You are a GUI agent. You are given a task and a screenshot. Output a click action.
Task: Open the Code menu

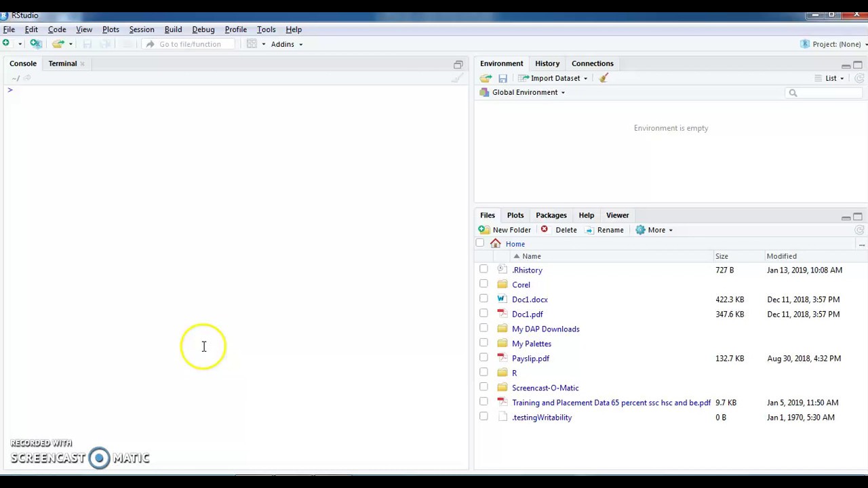click(x=57, y=29)
